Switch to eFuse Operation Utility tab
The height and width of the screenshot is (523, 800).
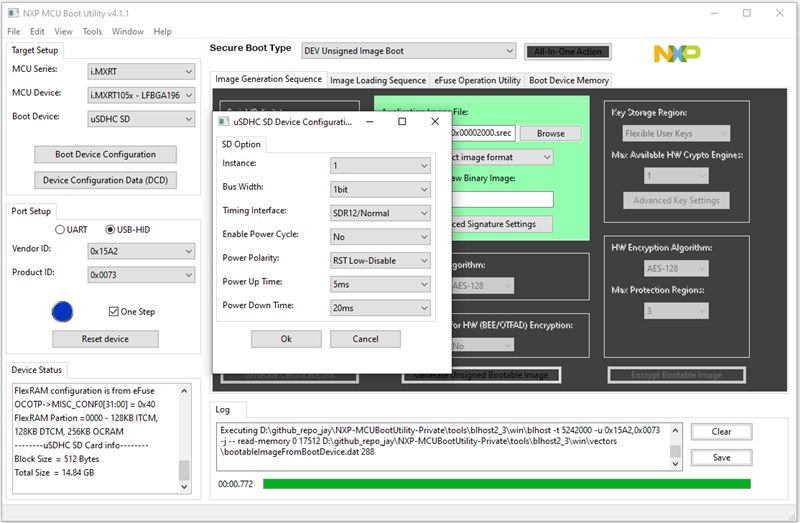coord(477,80)
